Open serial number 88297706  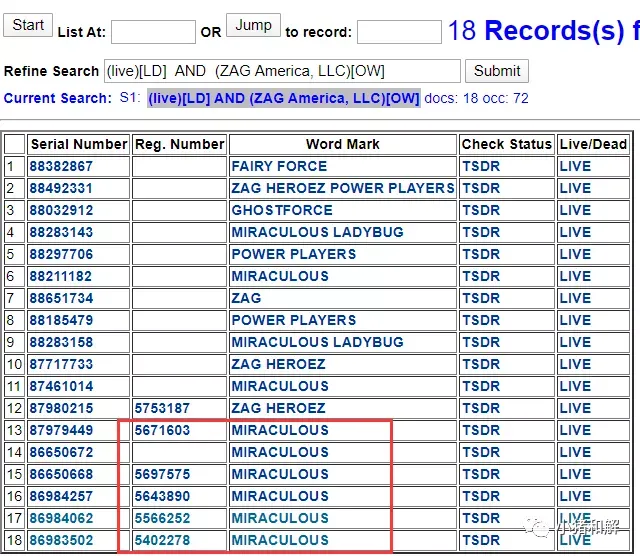(x=61, y=254)
